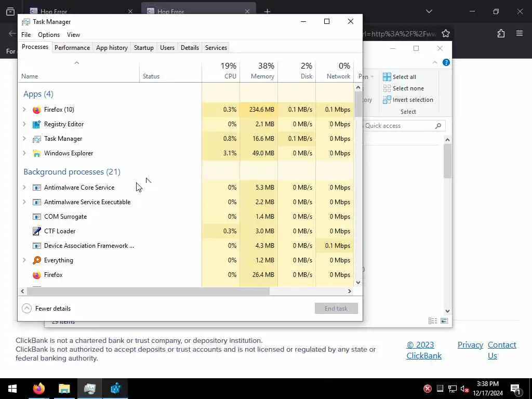The image size is (532, 399).
Task: Switch to the Details tab
Action: point(190,48)
